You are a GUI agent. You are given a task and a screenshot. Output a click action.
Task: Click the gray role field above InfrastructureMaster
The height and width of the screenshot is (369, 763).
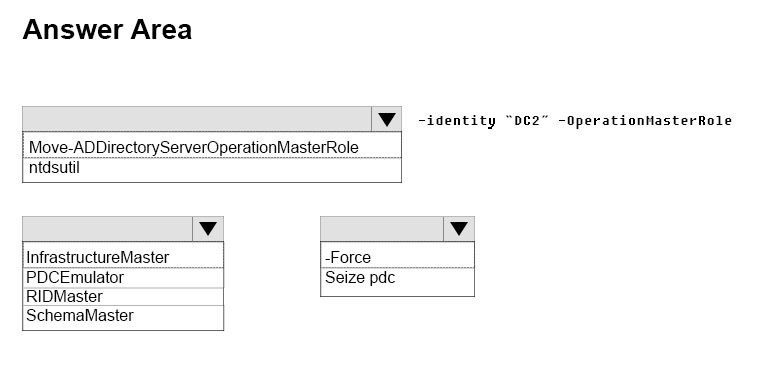click(108, 229)
